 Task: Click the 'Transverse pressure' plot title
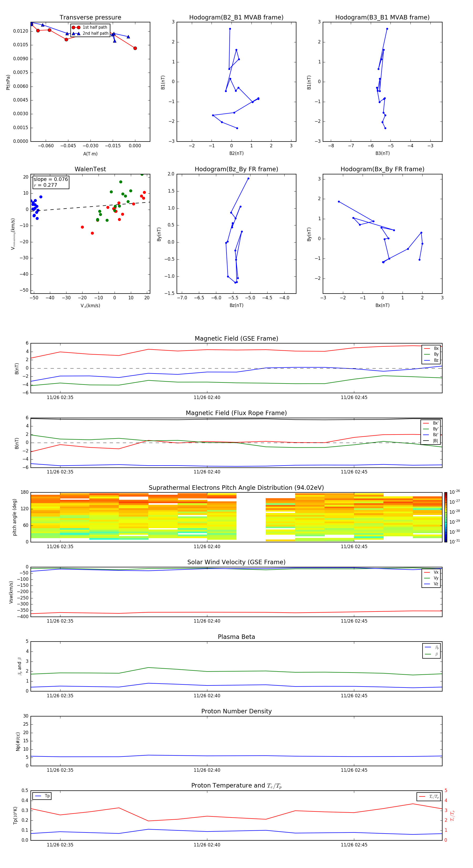(90, 18)
